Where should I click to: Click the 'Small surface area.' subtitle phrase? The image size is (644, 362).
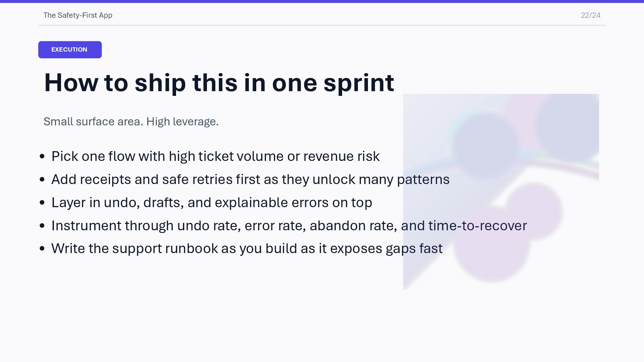(93, 121)
